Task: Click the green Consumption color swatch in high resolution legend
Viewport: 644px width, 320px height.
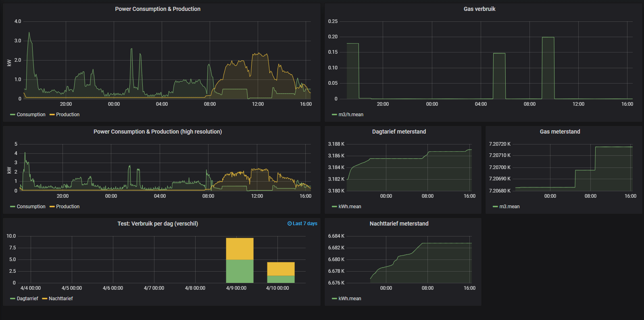Action: [x=13, y=207]
